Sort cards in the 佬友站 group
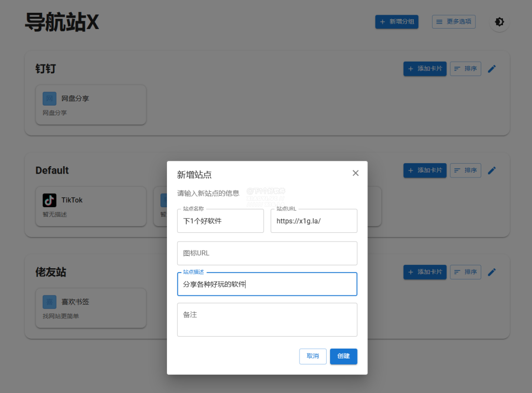The width and height of the screenshot is (532, 393). [x=465, y=272]
